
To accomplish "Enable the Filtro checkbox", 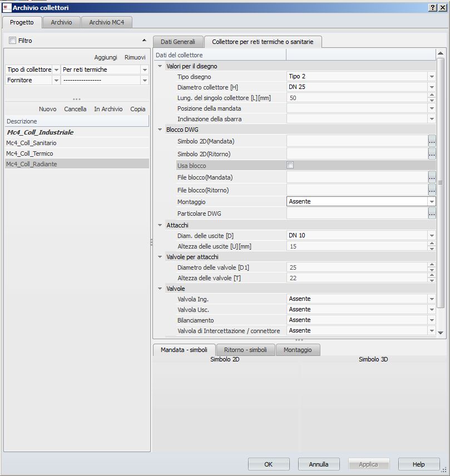I will [13, 41].
